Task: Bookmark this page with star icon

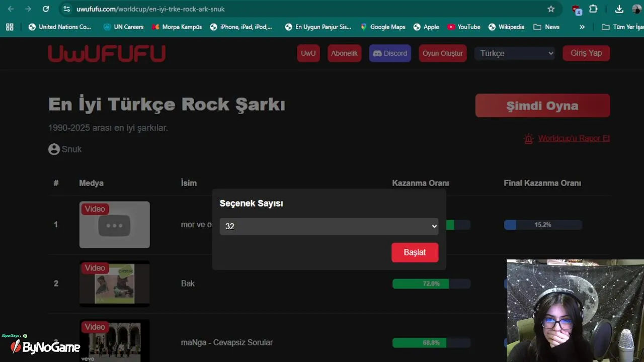Action: (551, 9)
